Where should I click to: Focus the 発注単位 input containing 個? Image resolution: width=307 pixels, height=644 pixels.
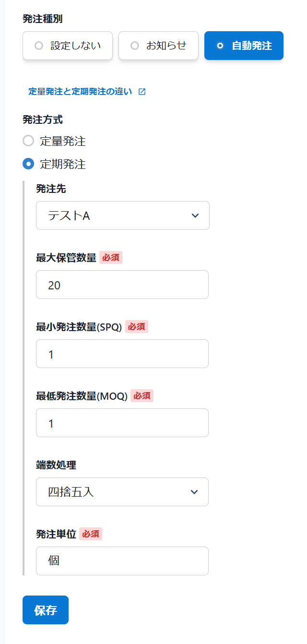[122, 561]
